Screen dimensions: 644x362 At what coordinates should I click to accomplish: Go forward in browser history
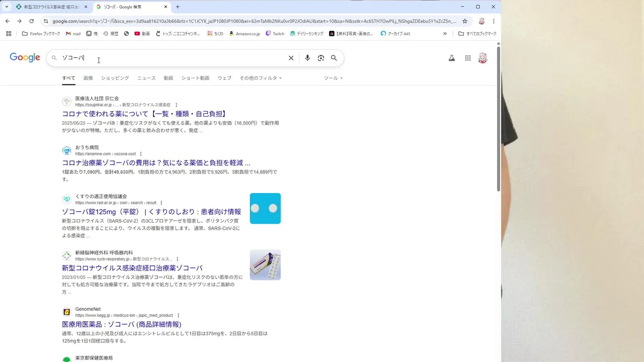coord(19,21)
